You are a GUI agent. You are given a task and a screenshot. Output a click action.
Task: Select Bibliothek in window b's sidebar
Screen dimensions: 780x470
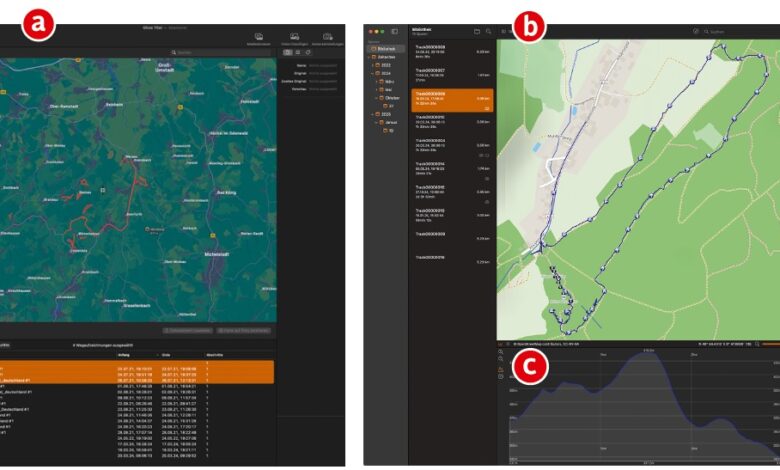click(x=386, y=49)
